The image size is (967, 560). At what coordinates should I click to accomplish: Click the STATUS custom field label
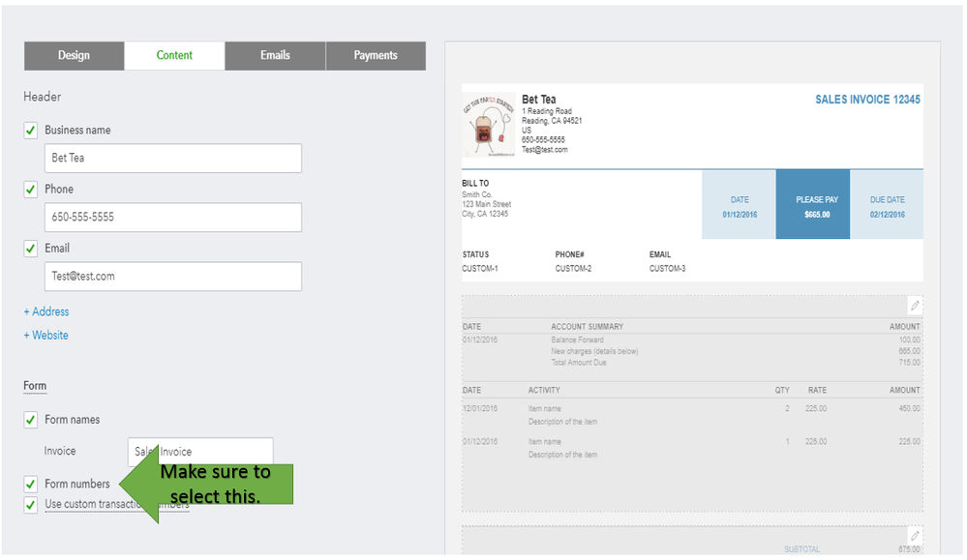475,254
